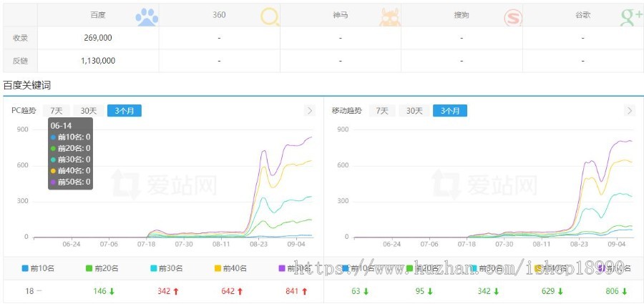Screen dimensions: 644x304
Task: Click the tooltip line 前50名: 0
Action: (70, 182)
